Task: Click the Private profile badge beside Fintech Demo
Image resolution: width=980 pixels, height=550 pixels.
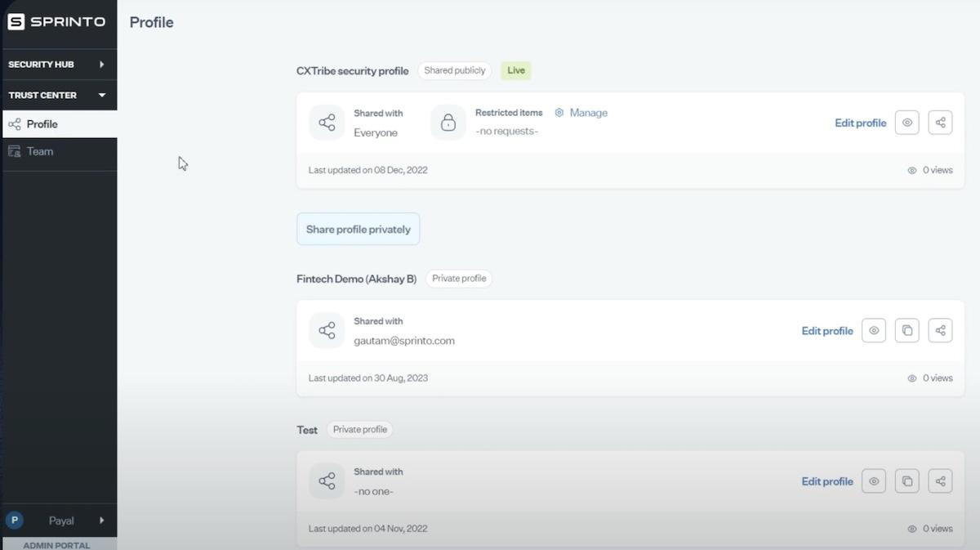Action: tap(459, 279)
